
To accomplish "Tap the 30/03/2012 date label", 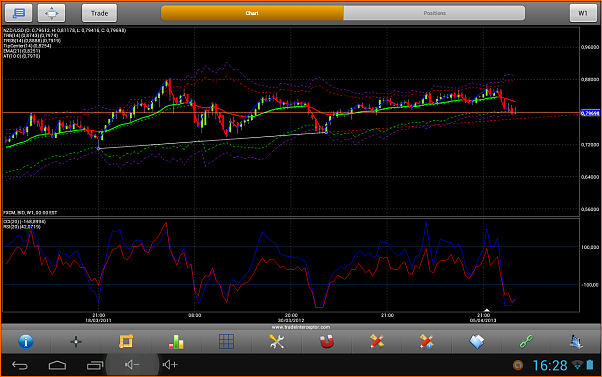I will [291, 320].
